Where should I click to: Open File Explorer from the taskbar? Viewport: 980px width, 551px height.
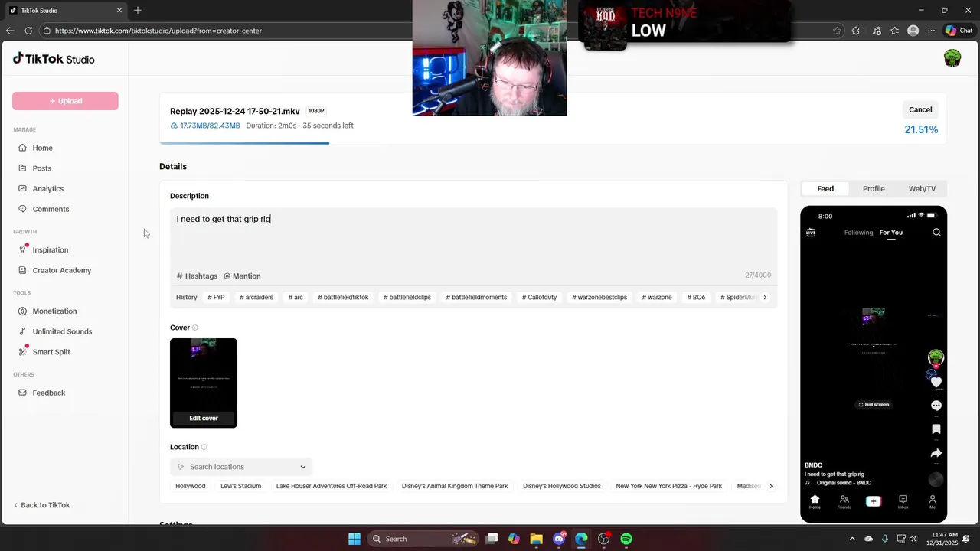[536, 539]
